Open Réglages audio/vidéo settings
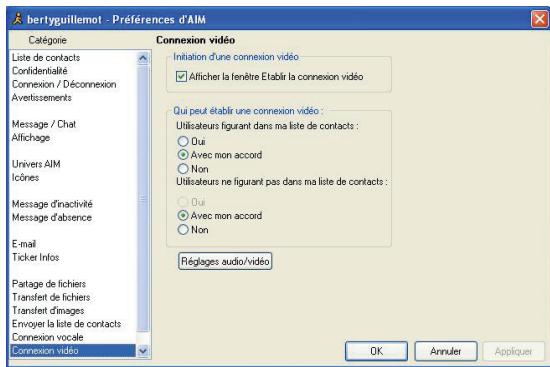This screenshot has width=550, height=367. tap(225, 261)
